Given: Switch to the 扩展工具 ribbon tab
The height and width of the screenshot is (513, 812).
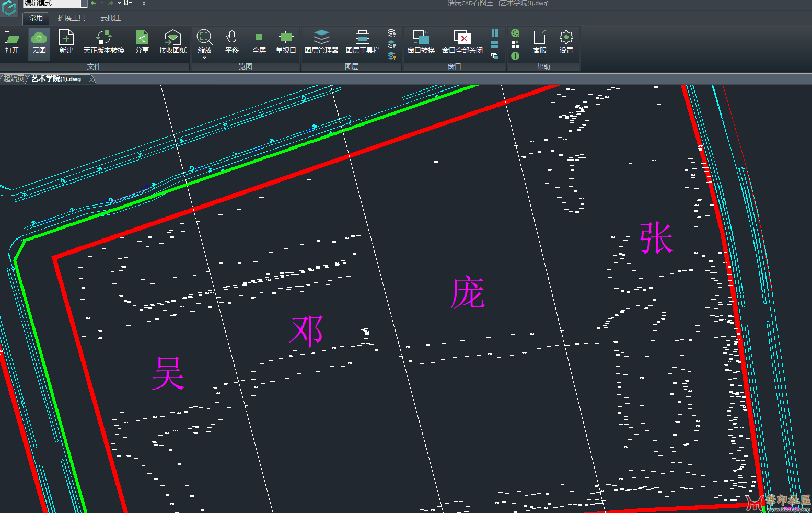Looking at the screenshot, I should (x=72, y=18).
